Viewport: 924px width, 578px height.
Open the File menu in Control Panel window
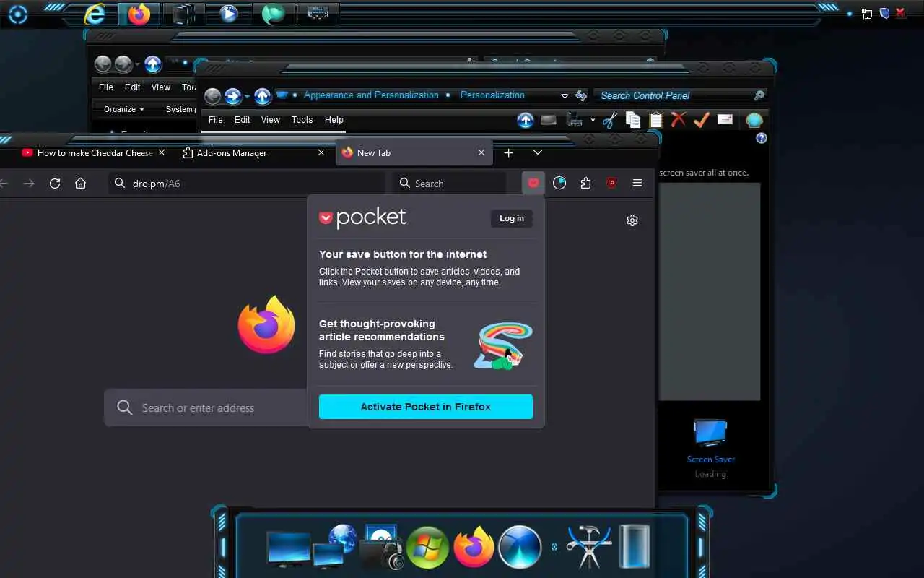pyautogui.click(x=216, y=120)
